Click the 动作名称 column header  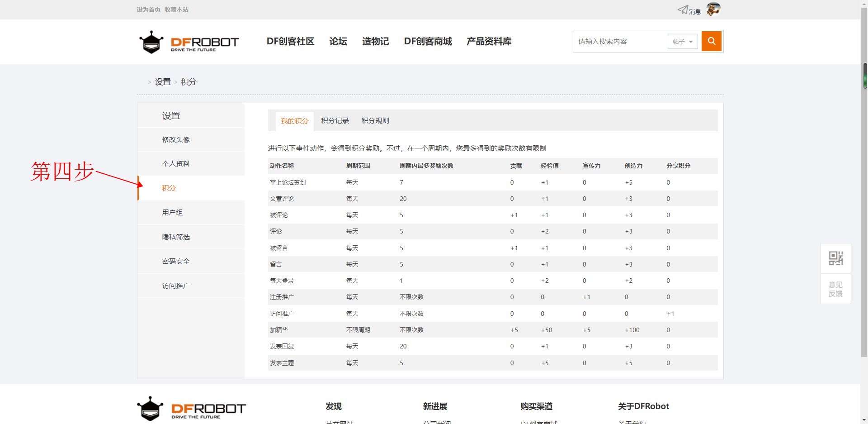[x=282, y=166]
